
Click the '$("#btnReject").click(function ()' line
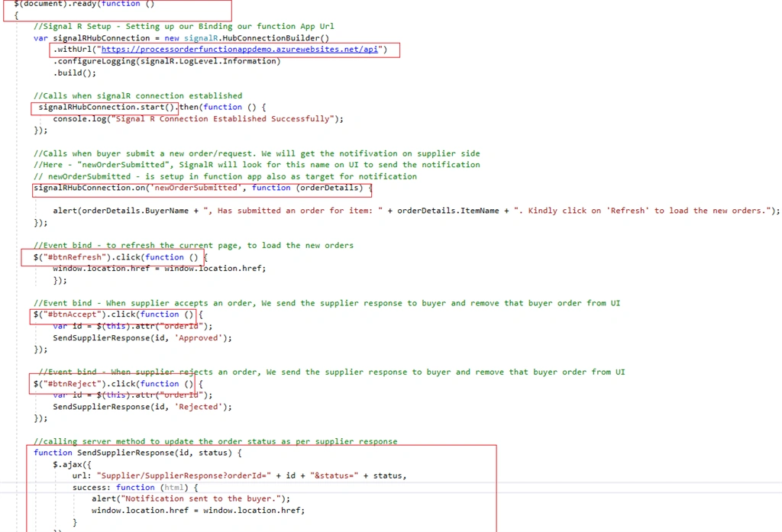pyautogui.click(x=118, y=384)
